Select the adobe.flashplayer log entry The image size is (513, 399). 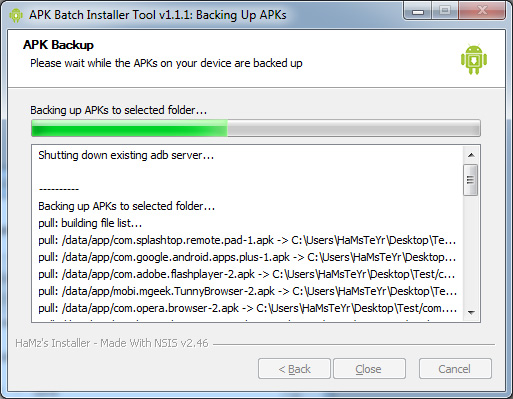coord(247,274)
